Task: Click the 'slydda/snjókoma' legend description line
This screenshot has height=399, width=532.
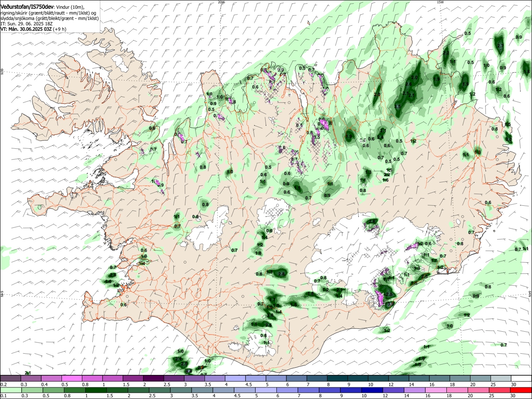Action: click(49, 18)
